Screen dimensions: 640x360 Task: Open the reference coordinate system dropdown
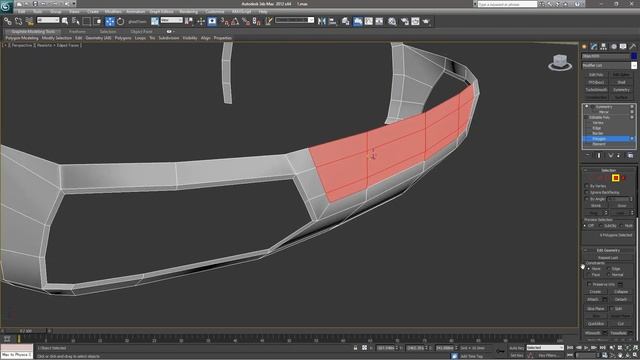[171, 20]
